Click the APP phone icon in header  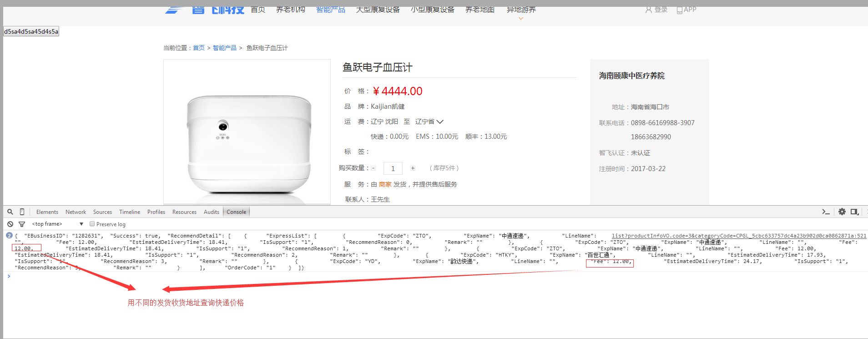pyautogui.click(x=679, y=10)
